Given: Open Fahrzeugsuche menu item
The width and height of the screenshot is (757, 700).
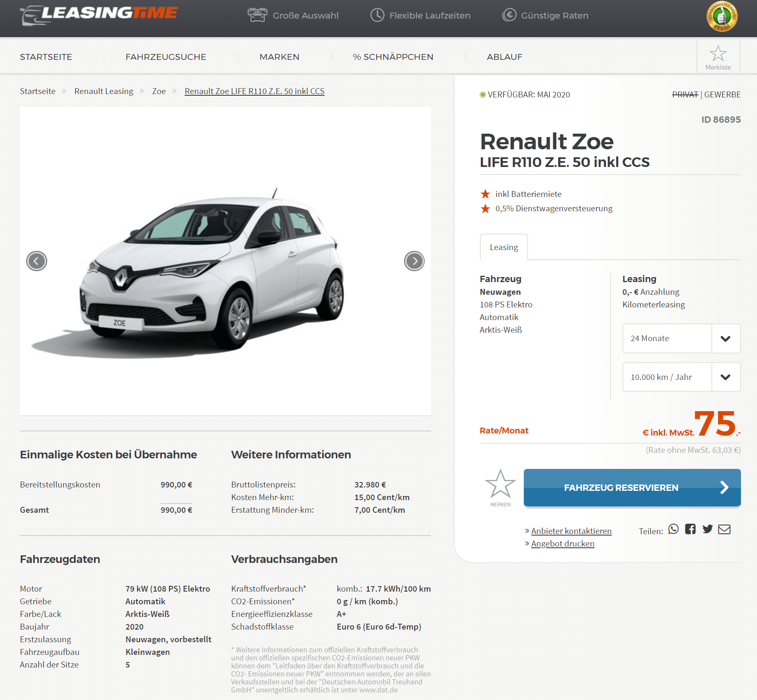Looking at the screenshot, I should (166, 57).
